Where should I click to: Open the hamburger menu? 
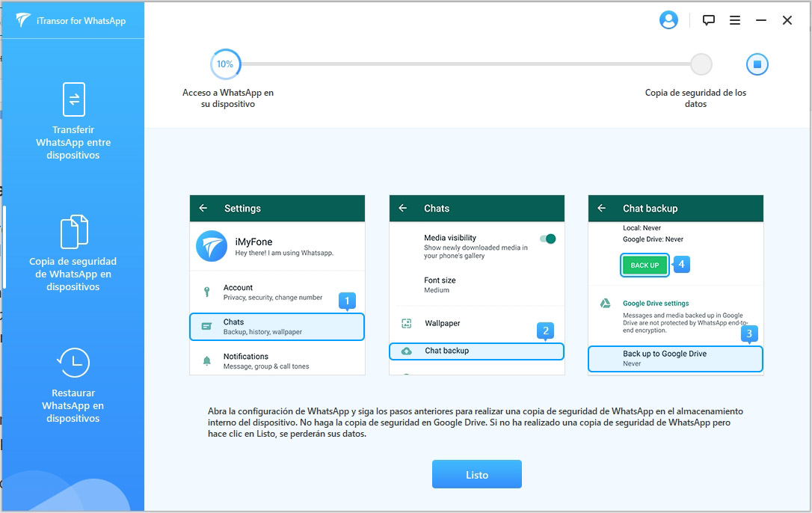tap(735, 20)
